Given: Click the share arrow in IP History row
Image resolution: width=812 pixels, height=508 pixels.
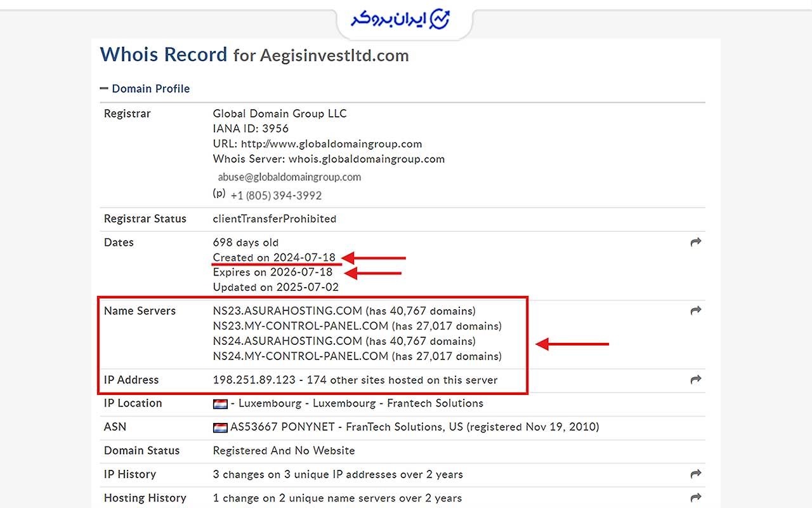Looking at the screenshot, I should click(696, 474).
